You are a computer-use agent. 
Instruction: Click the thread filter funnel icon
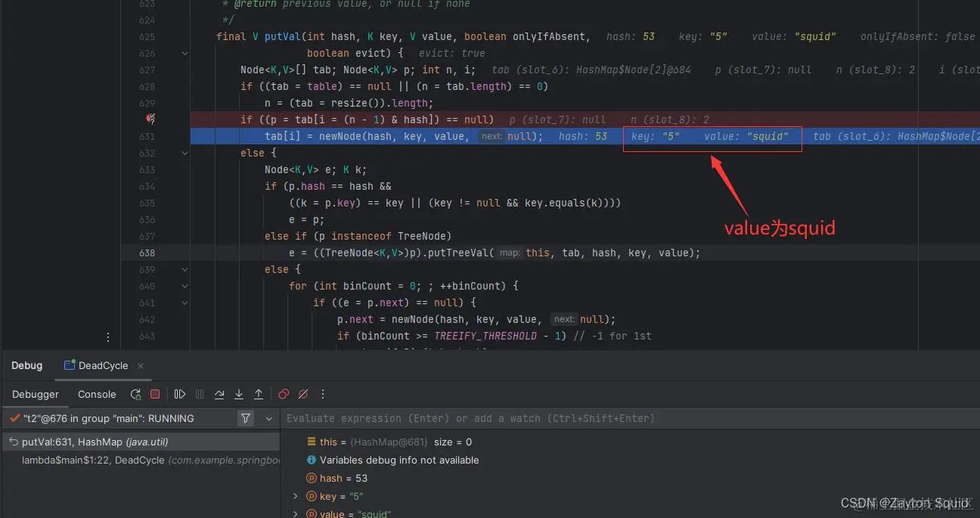pos(246,418)
